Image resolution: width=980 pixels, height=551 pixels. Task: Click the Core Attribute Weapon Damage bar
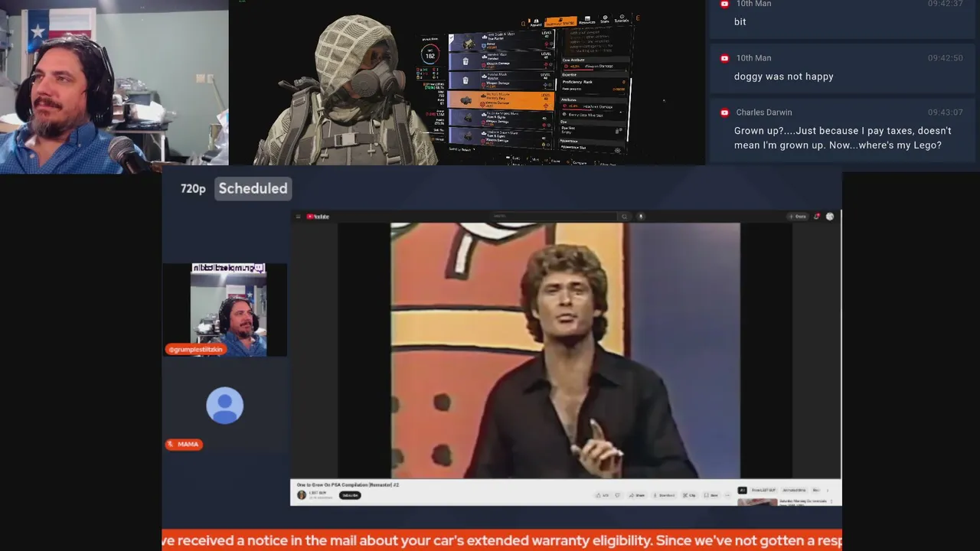tap(594, 67)
